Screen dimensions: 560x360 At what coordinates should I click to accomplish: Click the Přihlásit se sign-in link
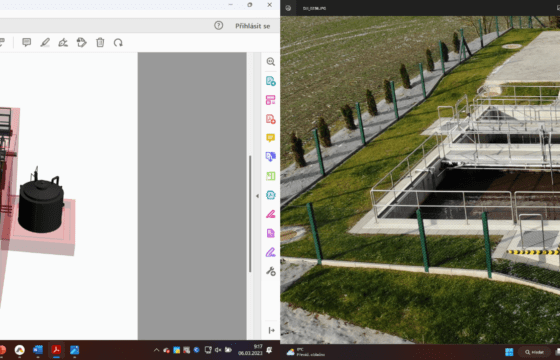point(252,26)
